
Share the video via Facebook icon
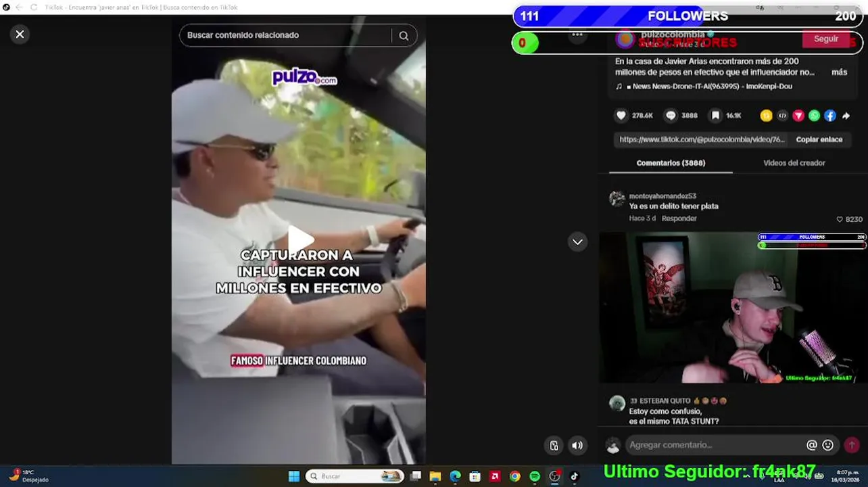coord(830,116)
